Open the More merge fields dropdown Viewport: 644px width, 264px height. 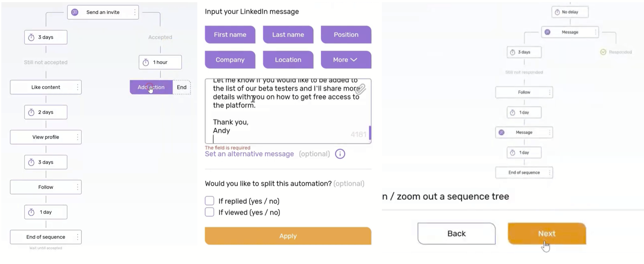[346, 59]
